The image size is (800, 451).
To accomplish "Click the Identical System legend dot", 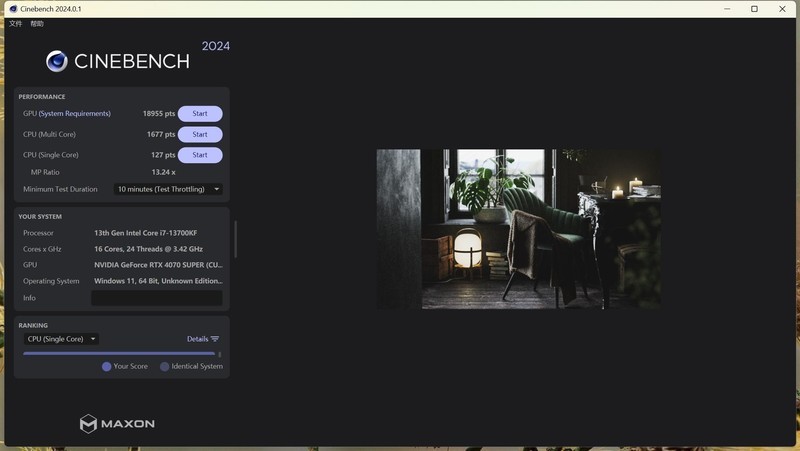I will (x=165, y=367).
